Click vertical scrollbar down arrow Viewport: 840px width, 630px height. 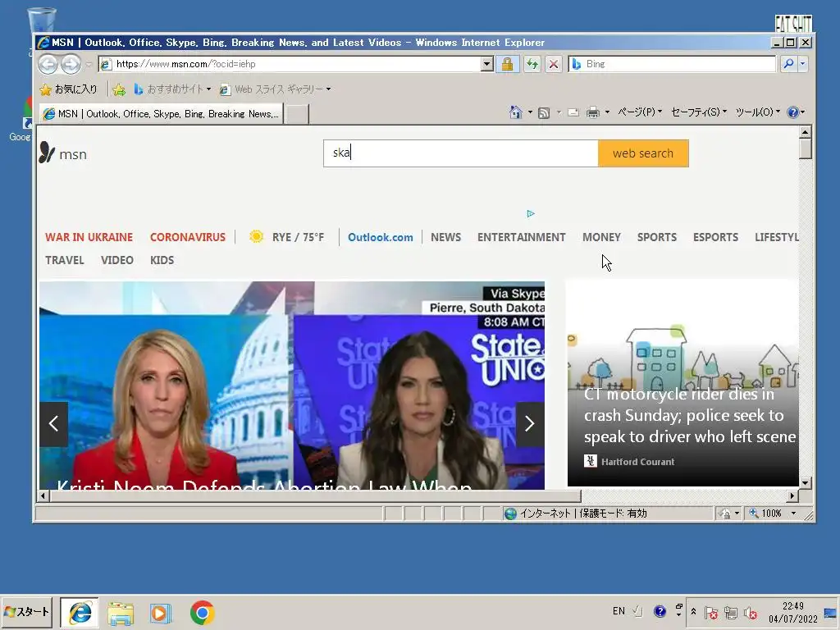(x=805, y=482)
